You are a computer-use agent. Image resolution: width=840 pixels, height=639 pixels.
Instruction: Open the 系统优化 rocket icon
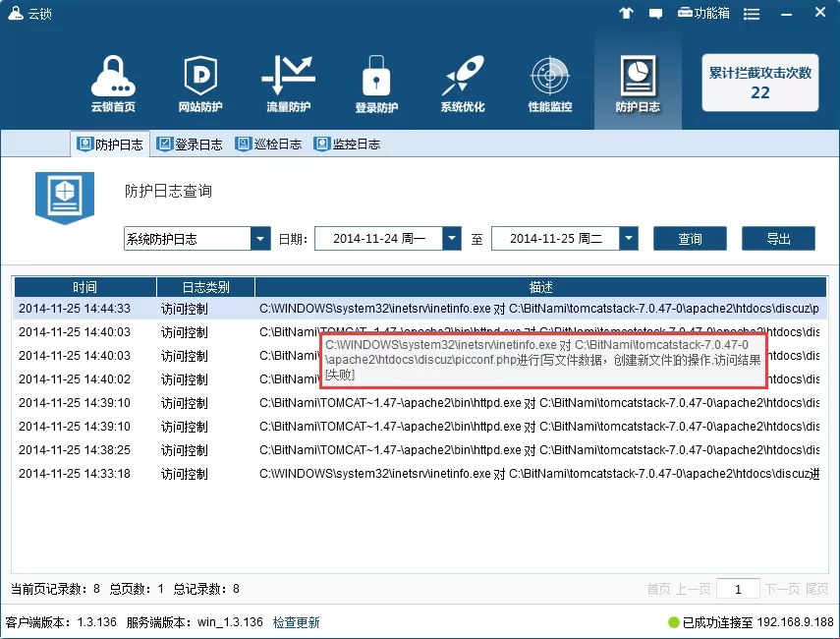[x=463, y=84]
